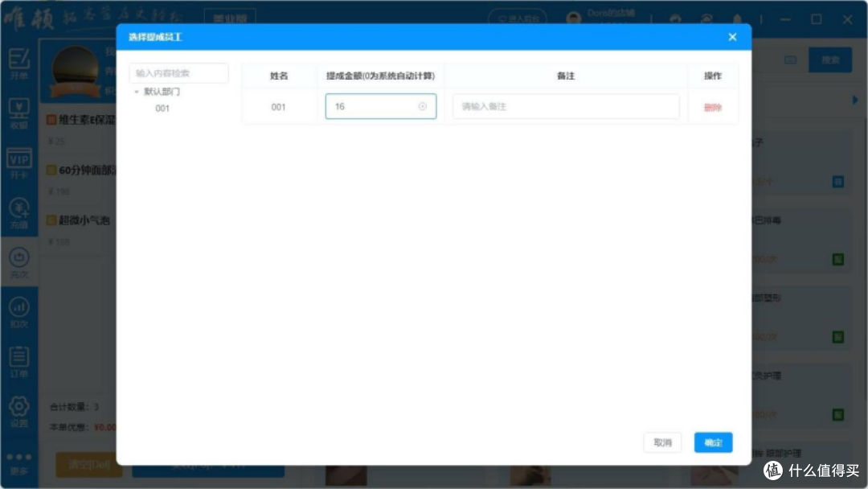Screen dimensions: 868x489
Task: Open the 设置 settings gear icon
Action: point(18,412)
